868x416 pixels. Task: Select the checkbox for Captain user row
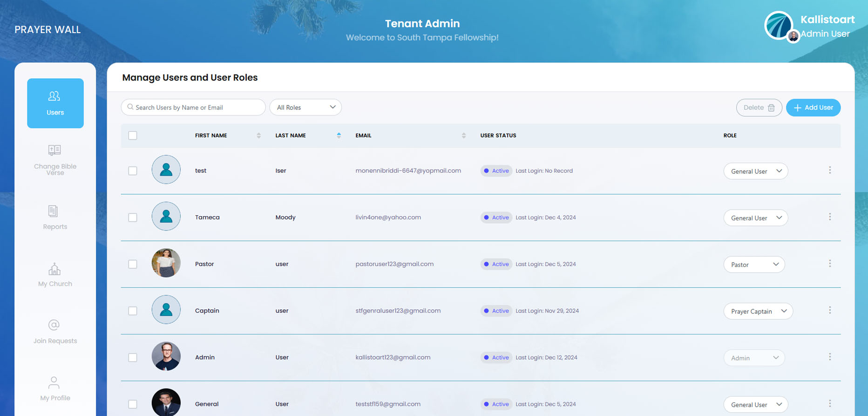point(133,311)
